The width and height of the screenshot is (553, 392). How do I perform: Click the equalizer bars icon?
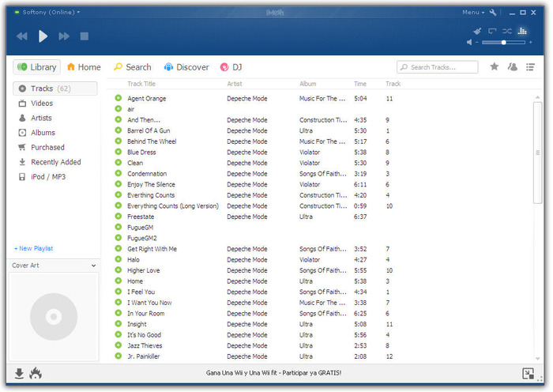(521, 31)
